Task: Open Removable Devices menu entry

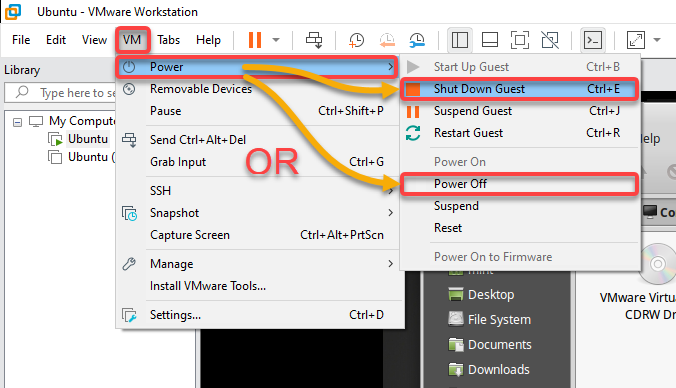Action: (257, 89)
